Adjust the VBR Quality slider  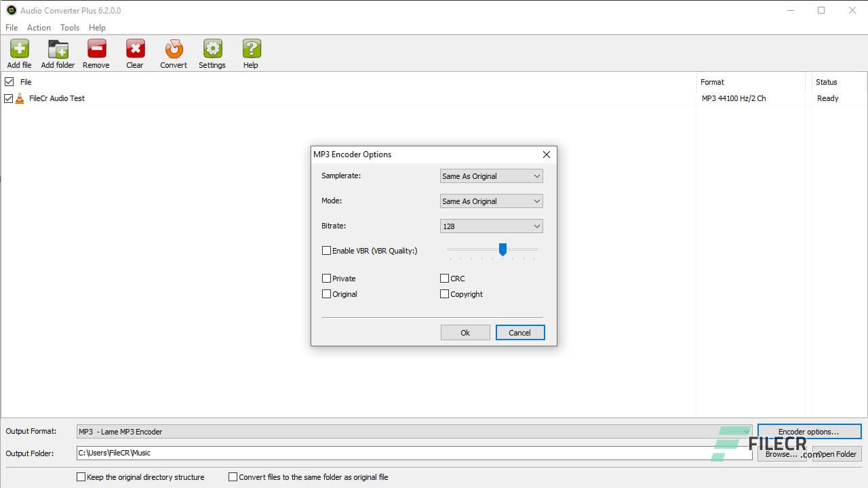(x=502, y=250)
